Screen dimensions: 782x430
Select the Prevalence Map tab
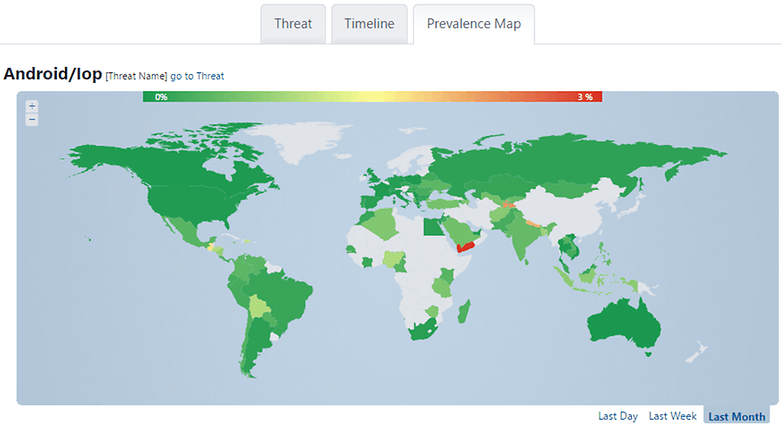[474, 24]
